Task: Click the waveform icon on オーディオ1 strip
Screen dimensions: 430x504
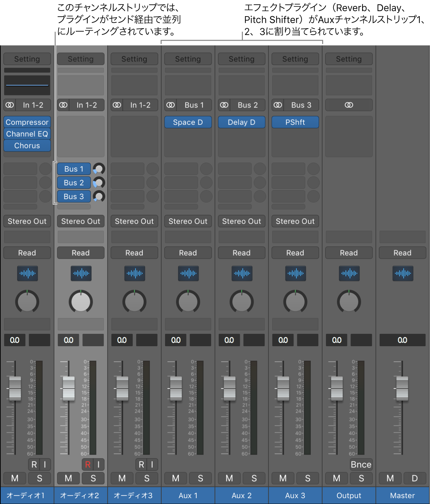Action: (x=27, y=274)
